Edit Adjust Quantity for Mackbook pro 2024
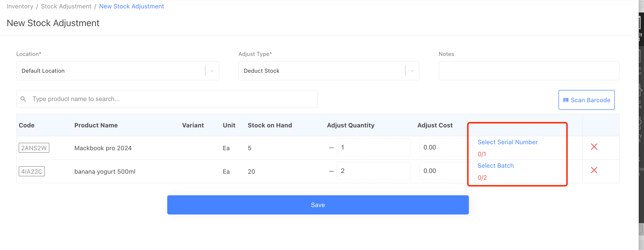The image size is (644, 250). [x=373, y=147]
